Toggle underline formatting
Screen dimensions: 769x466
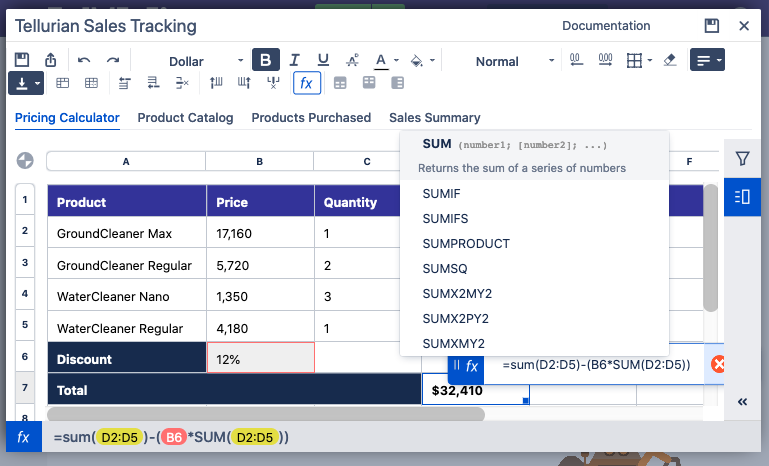coord(323,60)
